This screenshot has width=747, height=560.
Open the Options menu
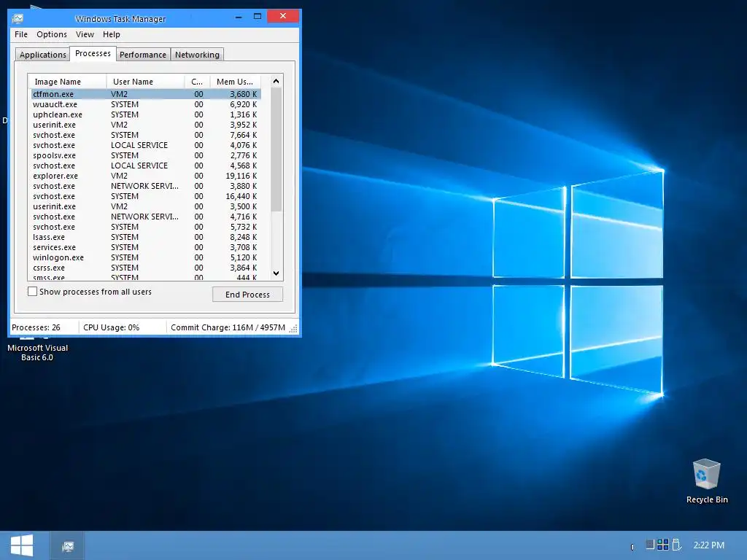(x=52, y=34)
